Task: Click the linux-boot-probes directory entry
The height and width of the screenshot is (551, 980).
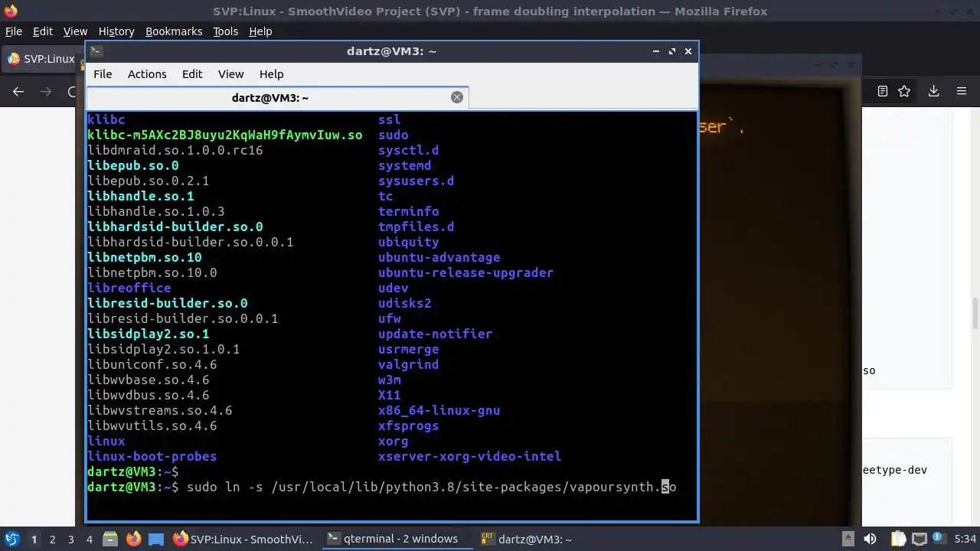Action: click(x=152, y=456)
